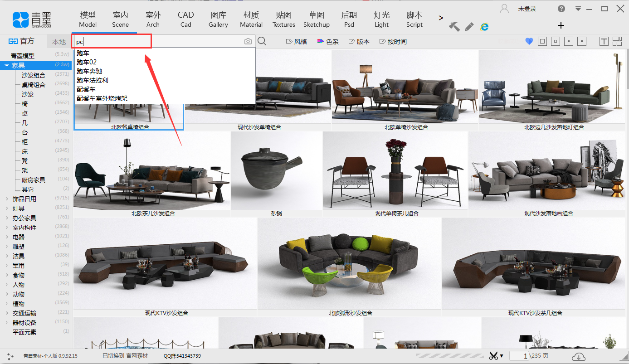629x364 pixels.
Task: Switch to the 材质 Material tab
Action: [x=251, y=19]
